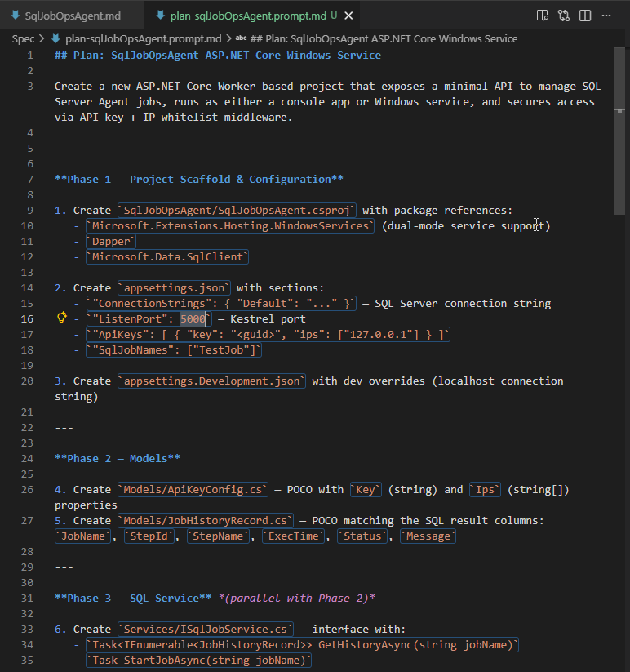Click the Models/ApiKeyConfig.cs file reference
630x672 pixels.
193,489
